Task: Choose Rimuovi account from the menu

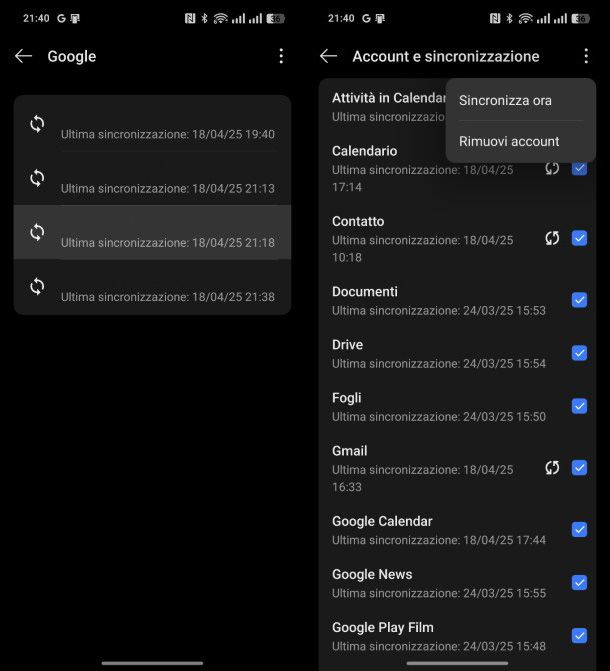Action: pyautogui.click(x=521, y=141)
